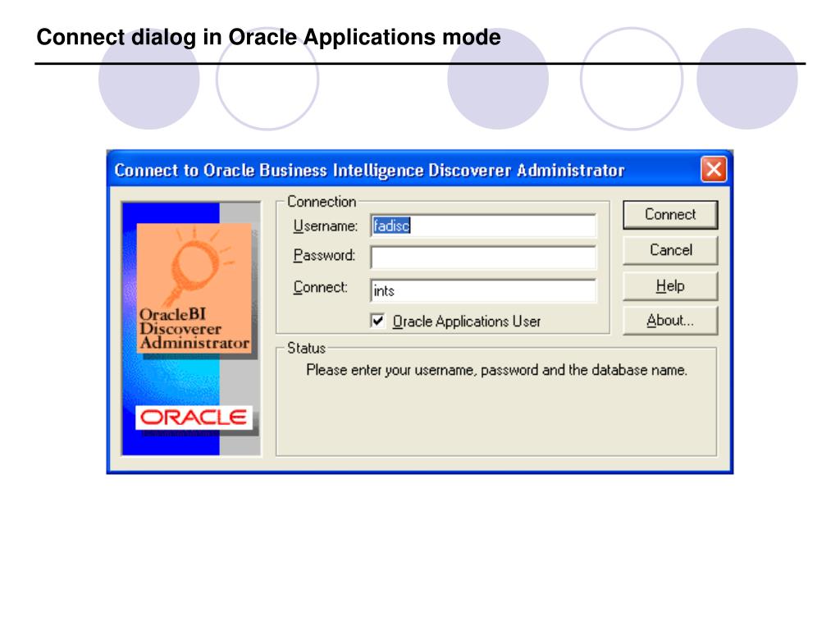Focus the Username input field
This screenshot has width=840, height=630.
tap(483, 226)
